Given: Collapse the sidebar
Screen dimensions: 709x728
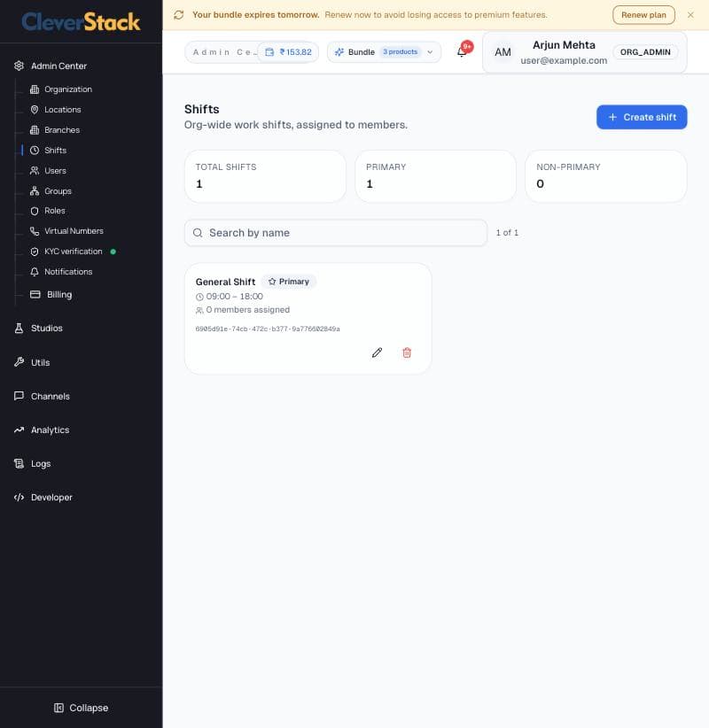Looking at the screenshot, I should (82, 708).
